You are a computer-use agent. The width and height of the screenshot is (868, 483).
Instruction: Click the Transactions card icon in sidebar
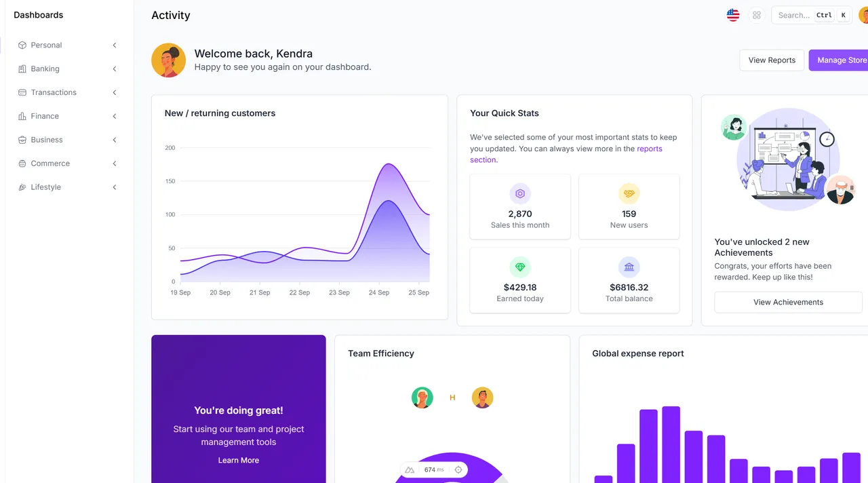tap(21, 92)
